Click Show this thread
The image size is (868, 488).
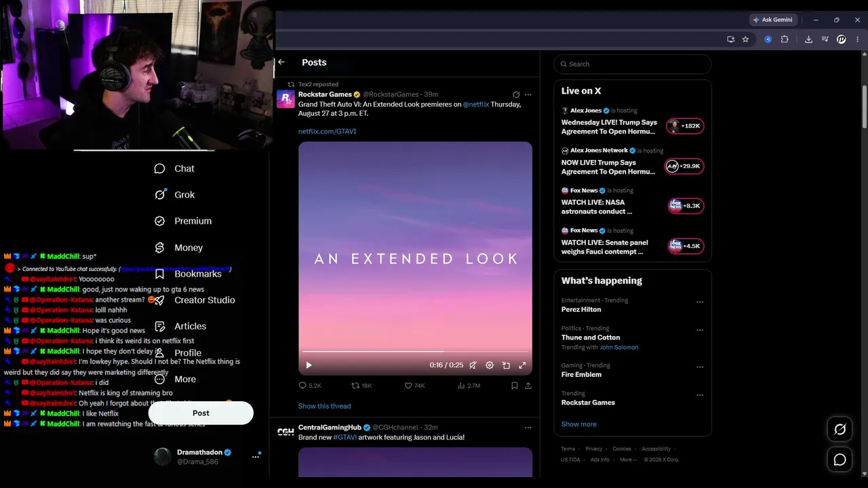click(x=325, y=406)
